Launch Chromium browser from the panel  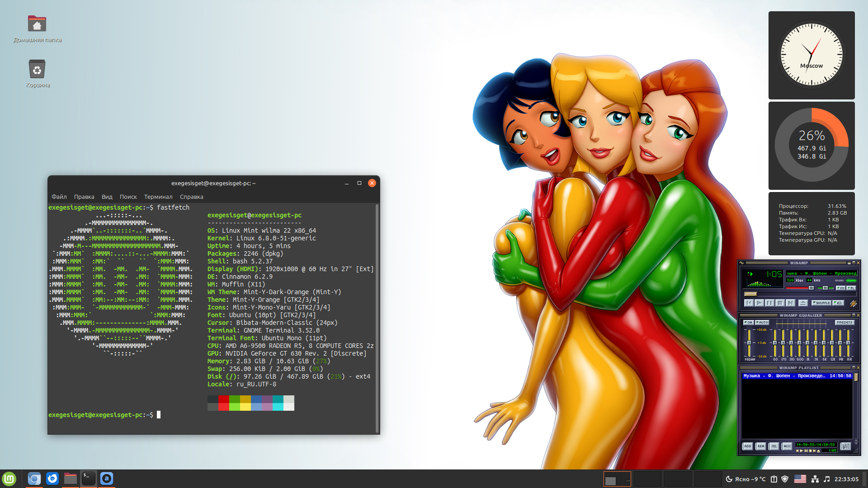pos(34,479)
